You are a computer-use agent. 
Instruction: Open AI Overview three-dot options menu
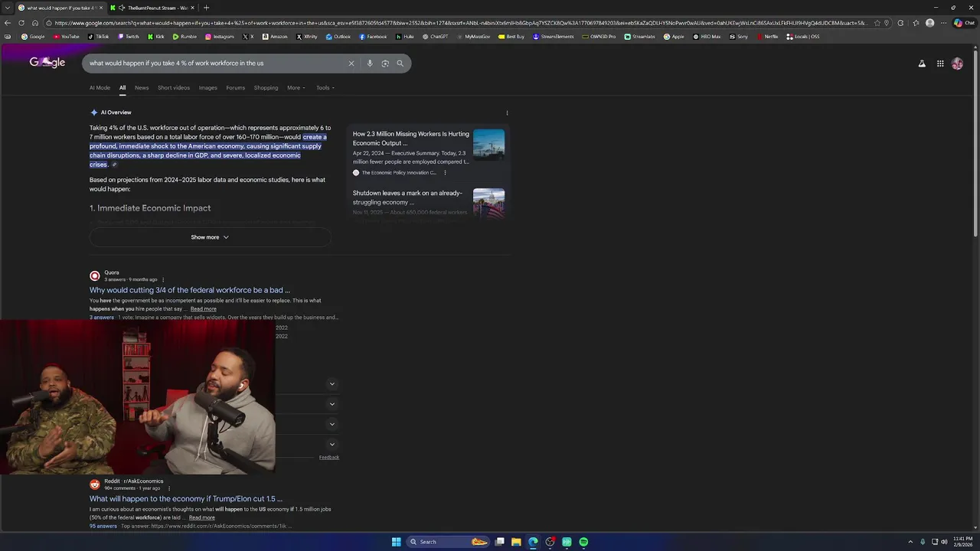click(507, 112)
